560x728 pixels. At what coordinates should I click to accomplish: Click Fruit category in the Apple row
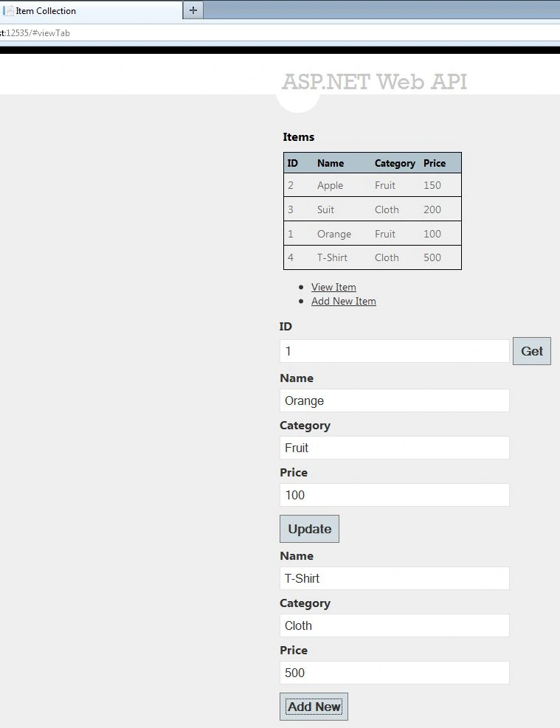385,185
